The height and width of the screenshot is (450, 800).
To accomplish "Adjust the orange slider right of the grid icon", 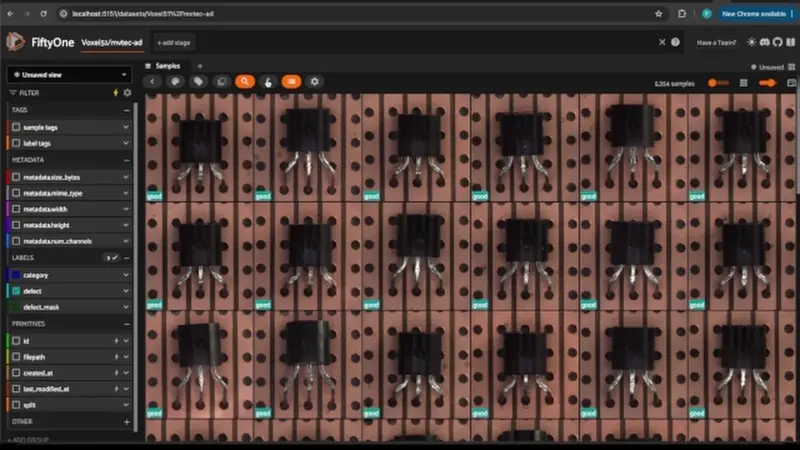I will pos(767,83).
